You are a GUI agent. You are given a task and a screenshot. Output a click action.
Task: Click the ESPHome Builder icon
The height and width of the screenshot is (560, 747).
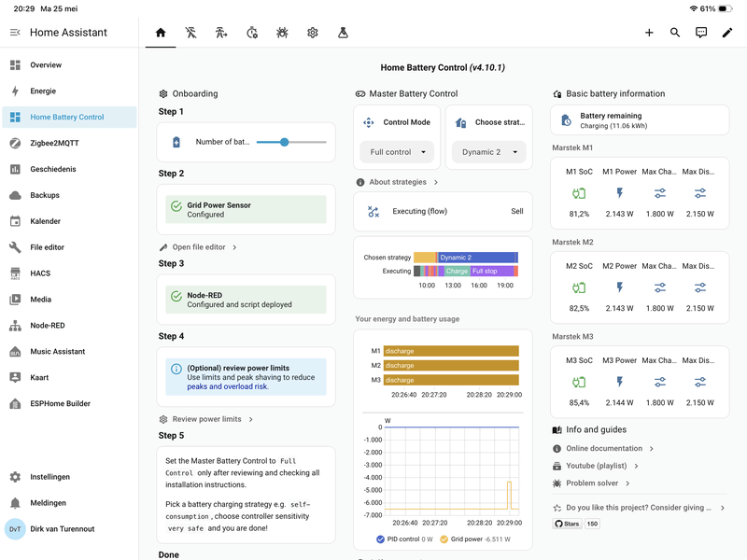point(15,403)
